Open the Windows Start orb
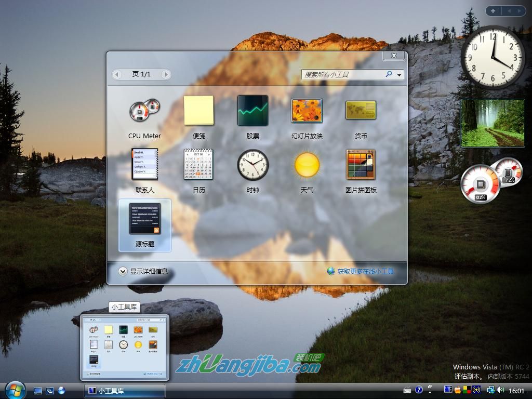Image resolution: width=532 pixels, height=399 pixels. pyautogui.click(x=15, y=390)
